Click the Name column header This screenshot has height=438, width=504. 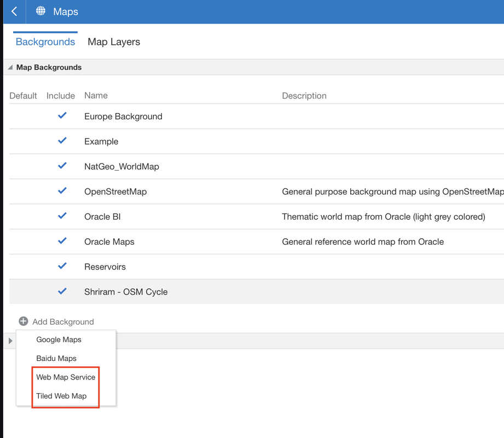point(96,95)
